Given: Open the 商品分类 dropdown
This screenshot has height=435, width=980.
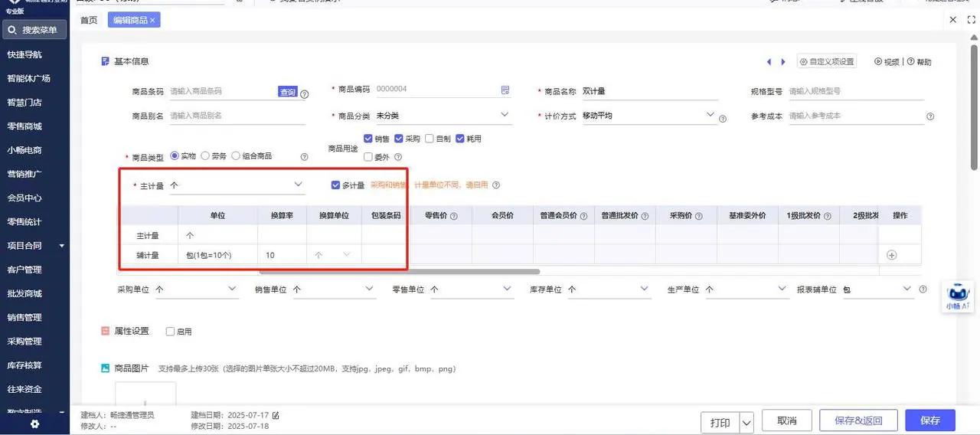Looking at the screenshot, I should 443,116.
